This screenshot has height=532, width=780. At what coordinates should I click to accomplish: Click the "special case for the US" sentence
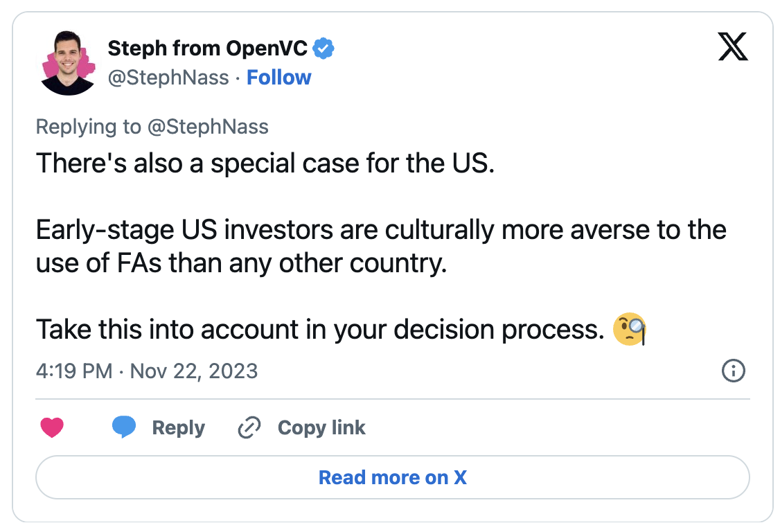pyautogui.click(x=265, y=163)
